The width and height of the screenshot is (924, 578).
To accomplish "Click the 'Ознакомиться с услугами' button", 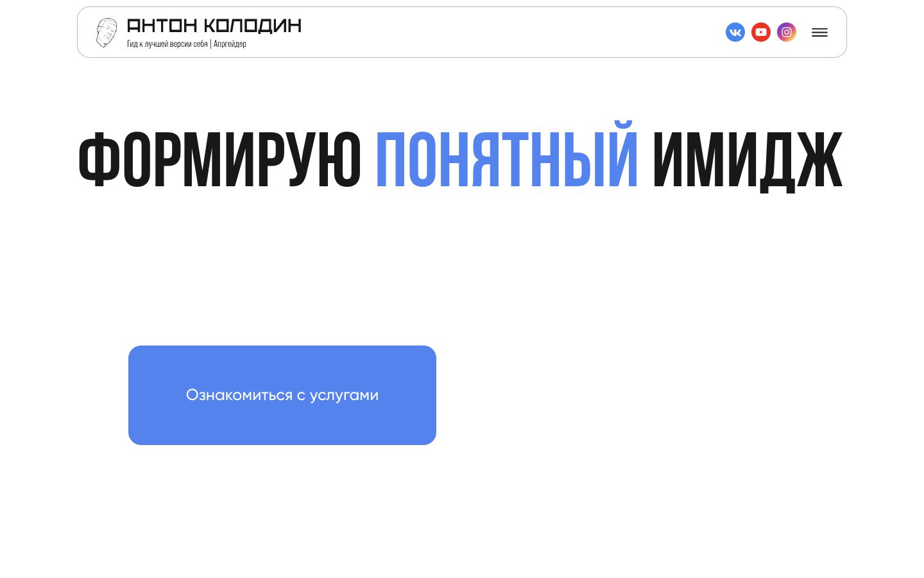I will (282, 395).
